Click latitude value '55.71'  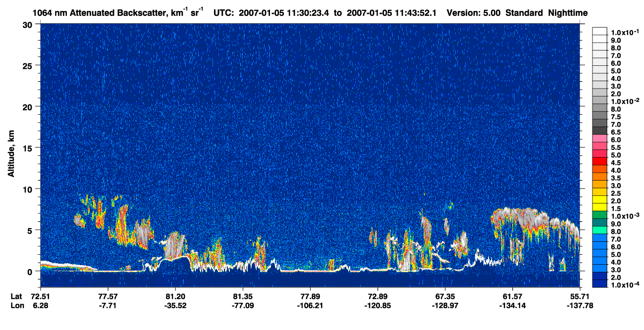580,296
